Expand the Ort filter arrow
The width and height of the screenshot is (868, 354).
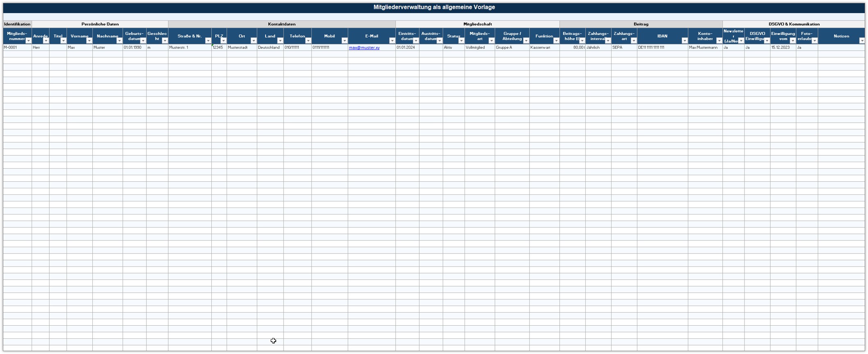coord(254,41)
